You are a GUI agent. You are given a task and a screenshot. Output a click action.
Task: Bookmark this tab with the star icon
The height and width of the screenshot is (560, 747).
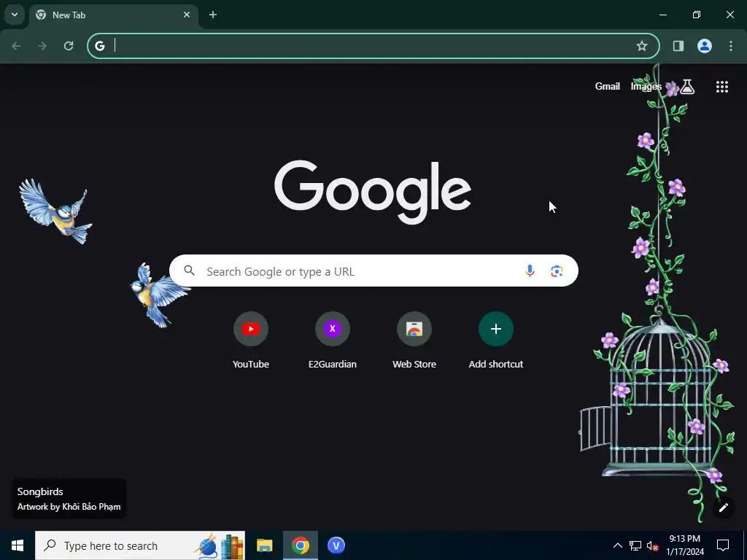(642, 46)
